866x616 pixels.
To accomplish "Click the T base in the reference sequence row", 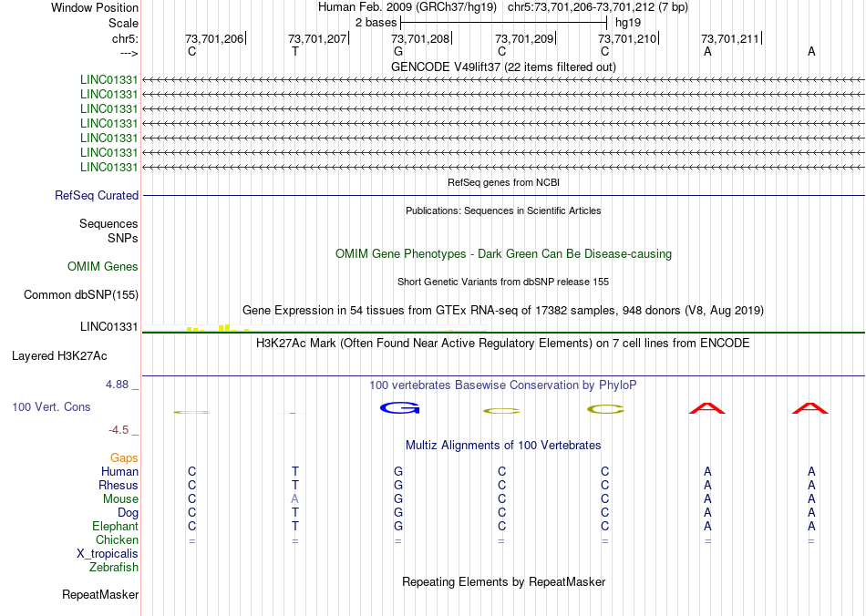I will pos(295,51).
